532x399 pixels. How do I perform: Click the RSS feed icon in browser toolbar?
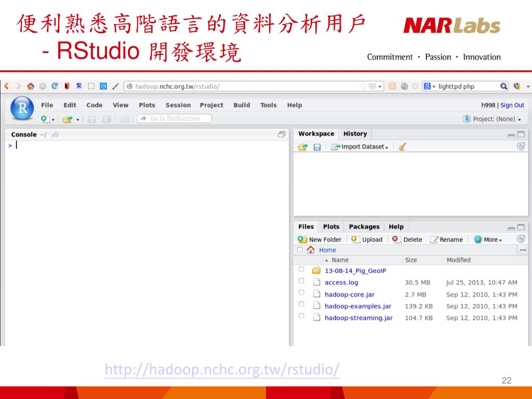(x=392, y=86)
